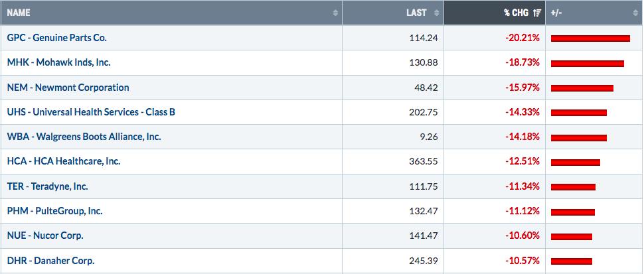Open UHS - Universal Health Services link
Screen dimensions: 644x274
click(x=91, y=112)
